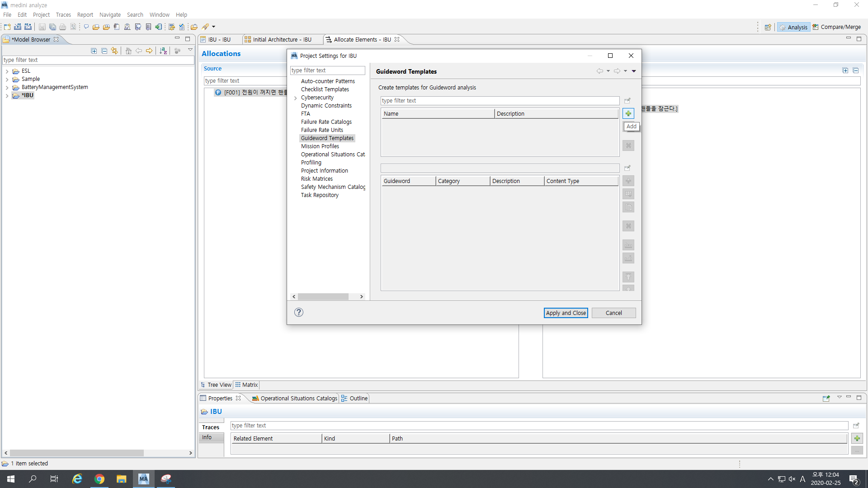Click the new project toolbar icon
The height and width of the screenshot is (488, 868).
coord(7,27)
